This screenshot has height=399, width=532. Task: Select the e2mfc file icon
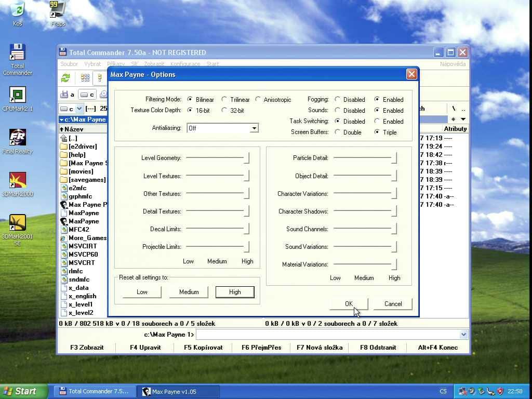click(64, 188)
